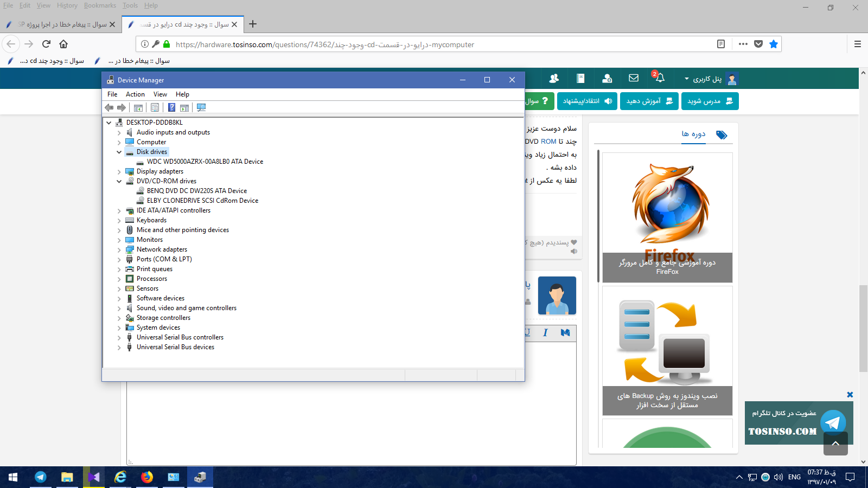The image size is (868, 488).
Task: Click انتقاد/پیشنهاد button
Action: tap(587, 101)
